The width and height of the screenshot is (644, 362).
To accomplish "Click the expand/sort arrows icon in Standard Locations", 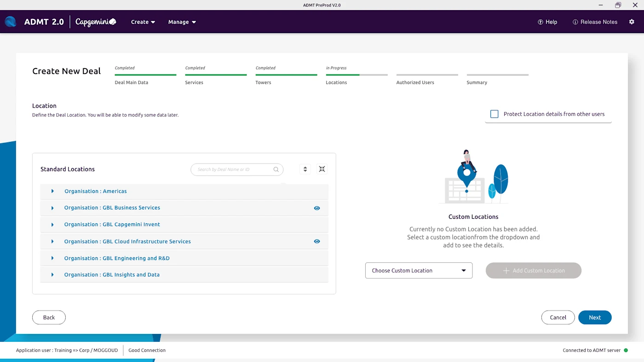I will pyautogui.click(x=305, y=169).
